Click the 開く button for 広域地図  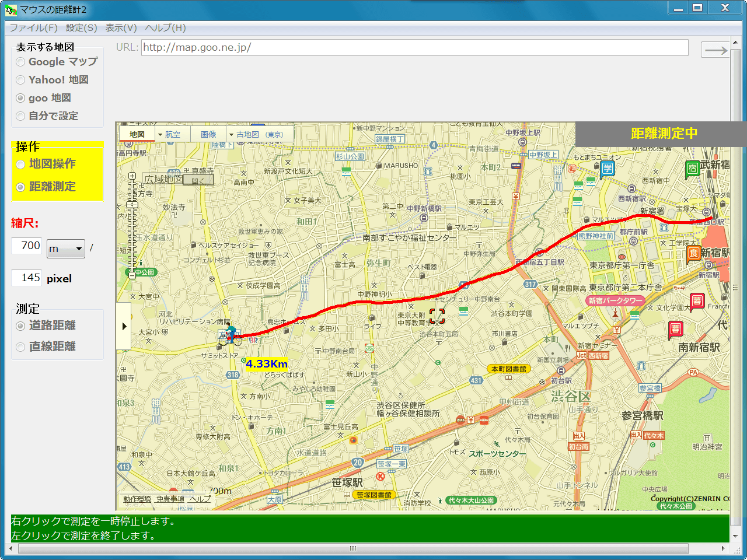pyautogui.click(x=199, y=180)
